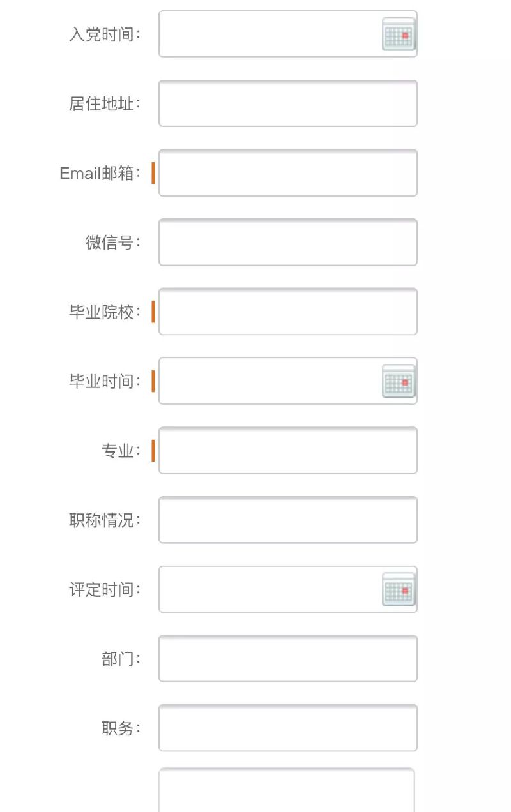Select the 微信号 text box
The image size is (511, 812).
coord(287,243)
